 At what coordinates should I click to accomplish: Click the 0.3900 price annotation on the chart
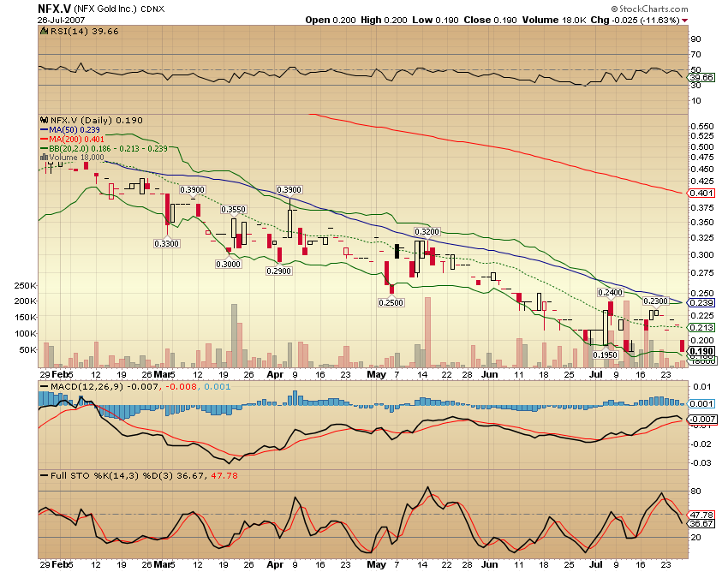191,189
